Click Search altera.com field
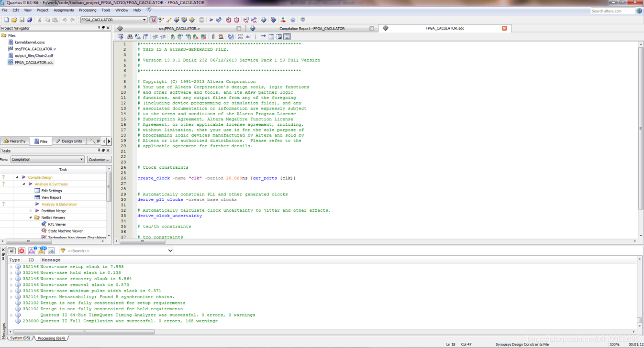The width and height of the screenshot is (644, 348). (613, 11)
